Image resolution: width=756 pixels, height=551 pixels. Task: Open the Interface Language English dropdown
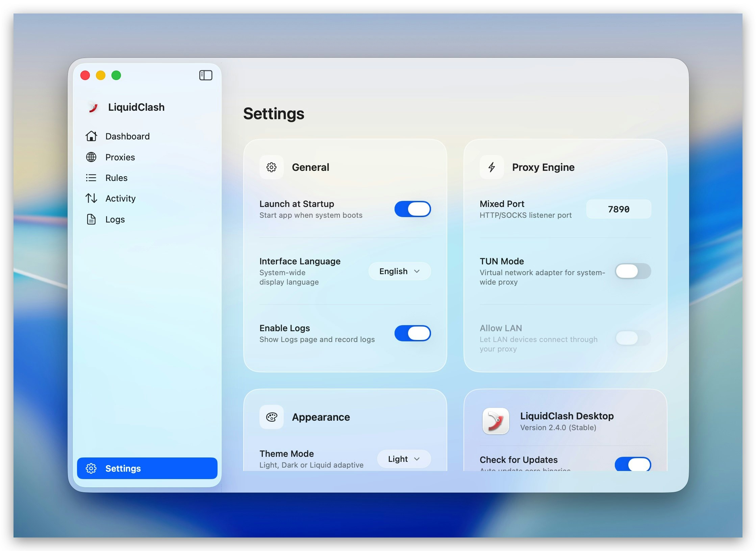399,271
